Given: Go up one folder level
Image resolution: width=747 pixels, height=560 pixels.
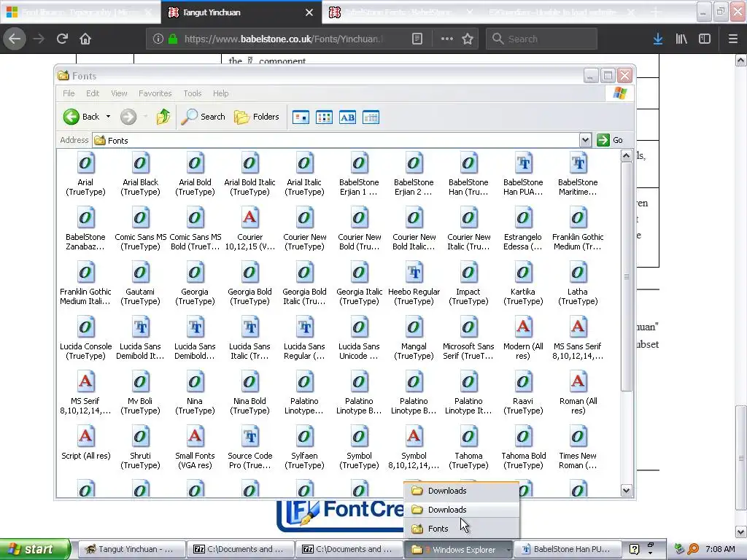Looking at the screenshot, I should (163, 117).
